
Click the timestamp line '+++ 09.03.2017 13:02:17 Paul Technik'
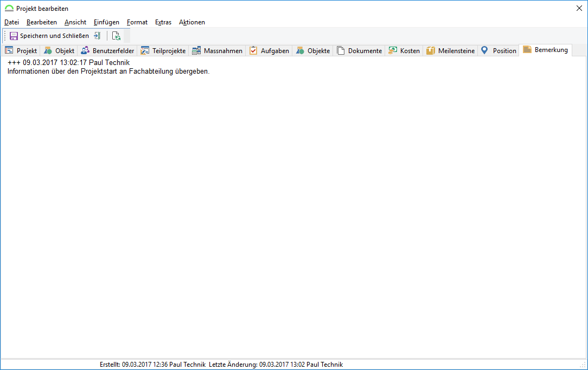tap(69, 62)
